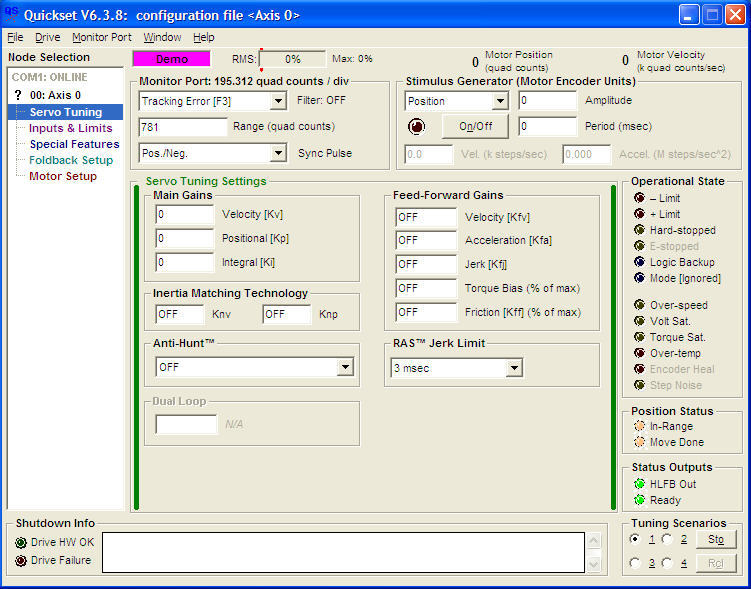Open the Monitor Port menu
The image size is (751, 589).
(102, 37)
